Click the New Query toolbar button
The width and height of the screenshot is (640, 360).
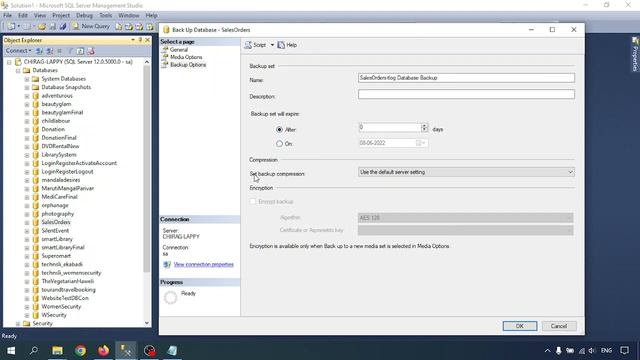(x=91, y=26)
